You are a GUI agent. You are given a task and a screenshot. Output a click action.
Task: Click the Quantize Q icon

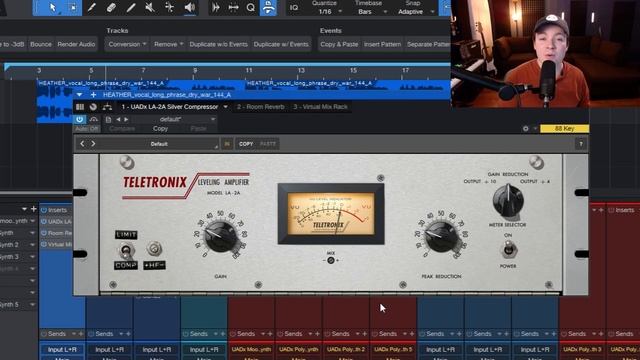[251, 7]
